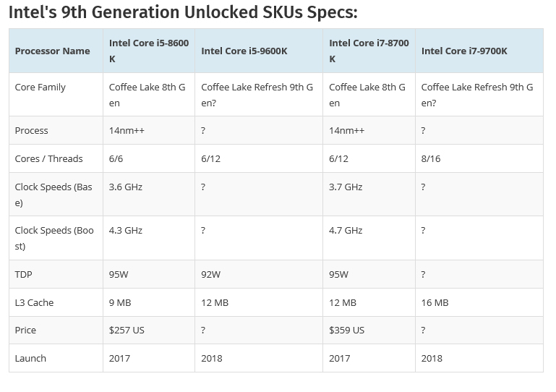Click the L3 Cache row label
556x392 pixels.
(34, 302)
